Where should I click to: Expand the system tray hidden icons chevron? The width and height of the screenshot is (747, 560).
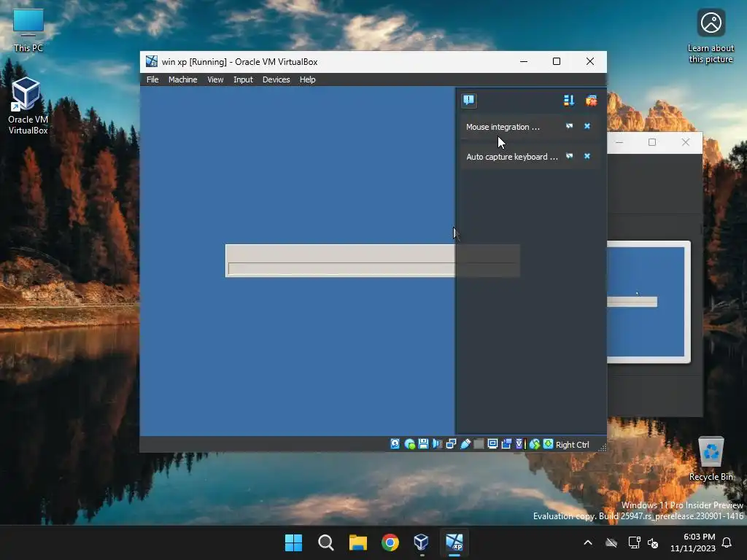pyautogui.click(x=588, y=542)
